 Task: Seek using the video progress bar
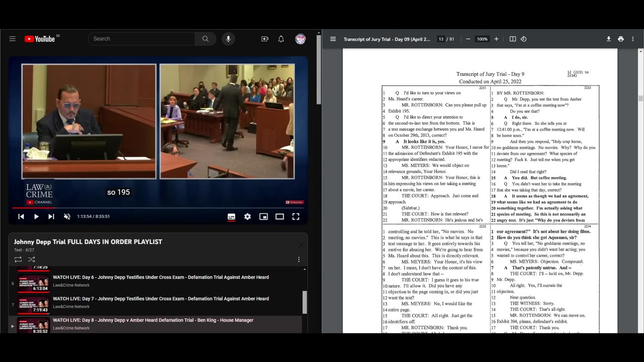pyautogui.click(x=158, y=208)
